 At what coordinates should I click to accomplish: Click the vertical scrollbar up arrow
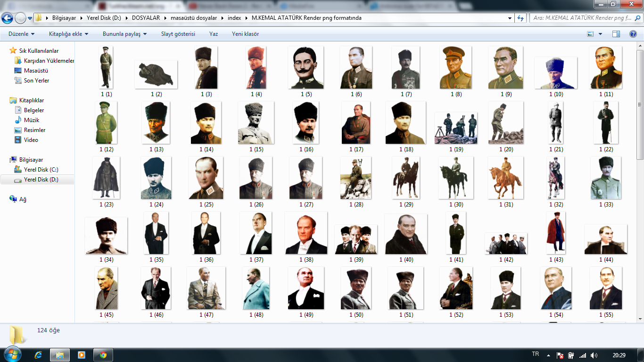click(640, 45)
